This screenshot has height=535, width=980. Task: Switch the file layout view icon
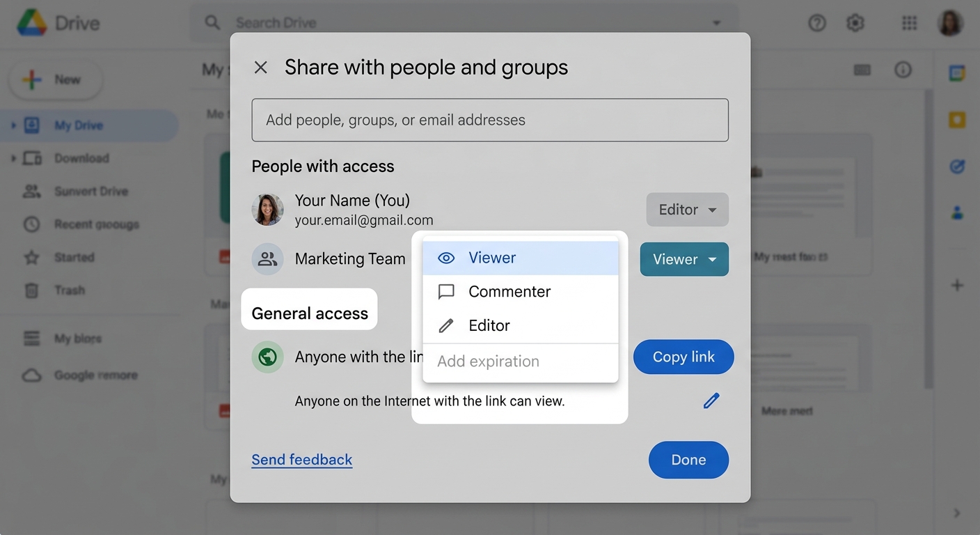(862, 70)
